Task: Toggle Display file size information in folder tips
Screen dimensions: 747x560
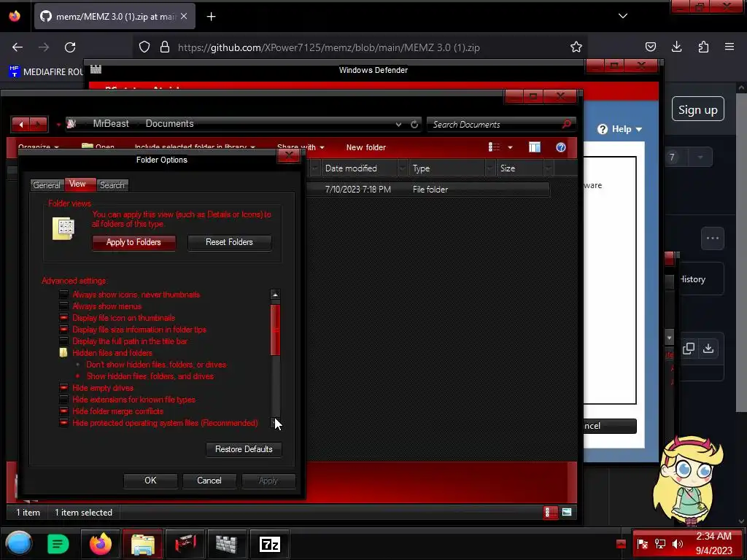Action: point(63,330)
